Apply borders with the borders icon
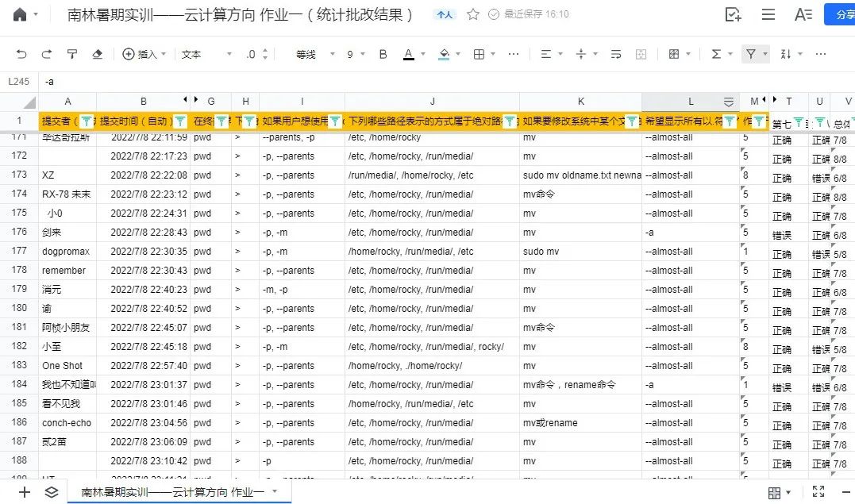Viewport: 855px width, 504px height. (x=479, y=53)
